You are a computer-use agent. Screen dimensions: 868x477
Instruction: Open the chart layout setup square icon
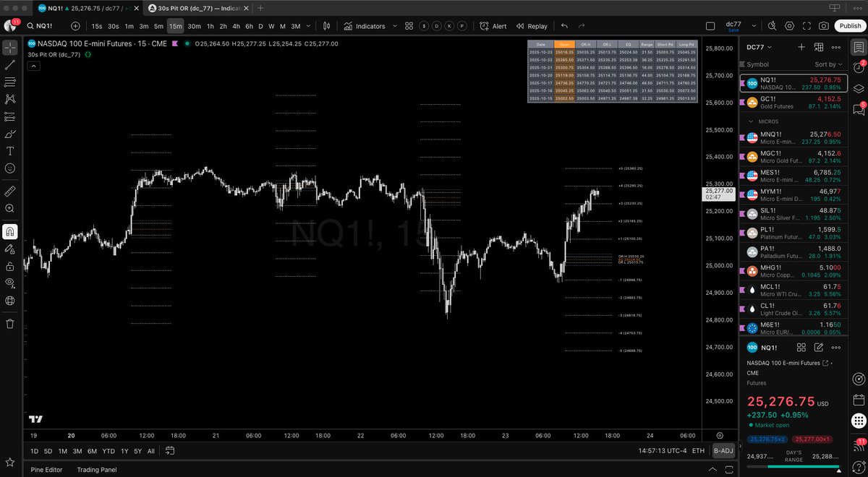710,26
